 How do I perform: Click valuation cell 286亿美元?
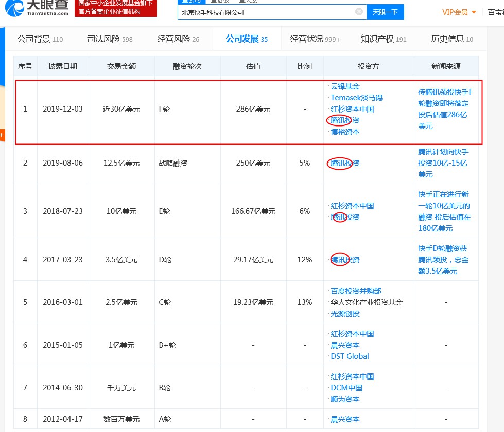click(253, 109)
